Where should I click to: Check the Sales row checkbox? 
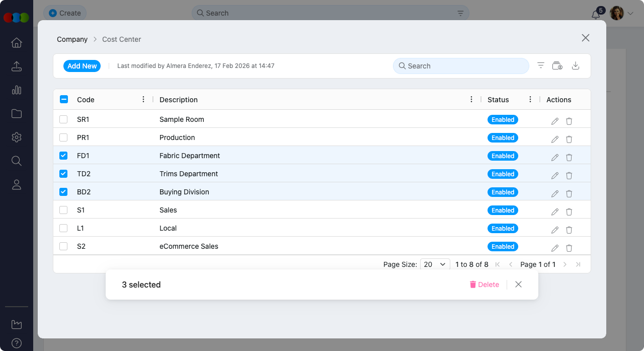(63, 210)
